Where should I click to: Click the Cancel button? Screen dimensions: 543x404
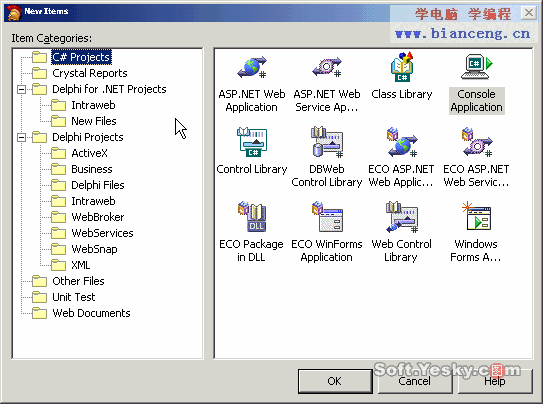point(415,381)
